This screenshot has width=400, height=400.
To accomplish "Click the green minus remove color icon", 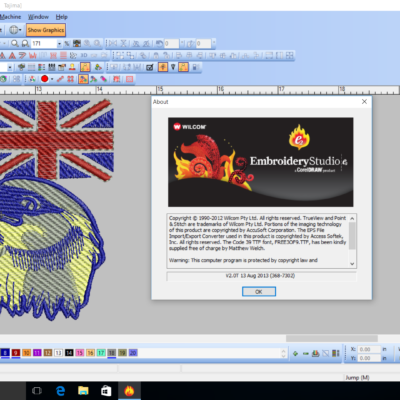I will click(305, 353).
